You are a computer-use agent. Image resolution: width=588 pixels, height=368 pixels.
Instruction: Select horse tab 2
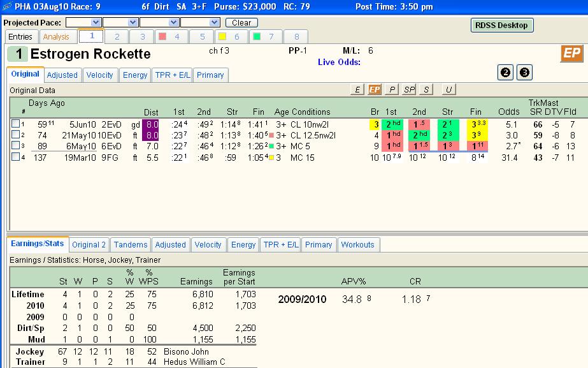[x=117, y=37]
